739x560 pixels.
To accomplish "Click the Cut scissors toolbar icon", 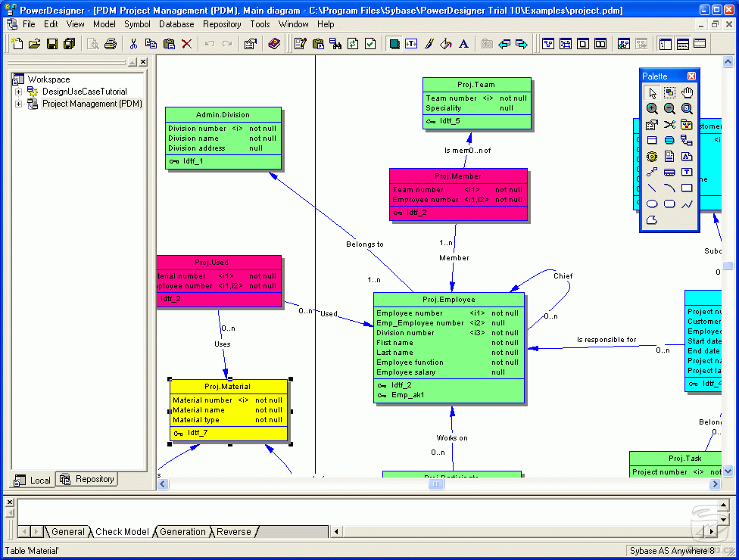I will [133, 44].
